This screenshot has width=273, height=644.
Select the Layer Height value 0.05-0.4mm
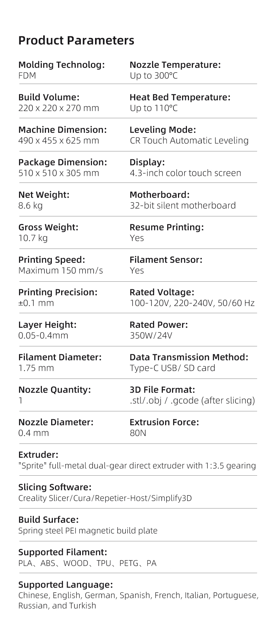(x=43, y=335)
